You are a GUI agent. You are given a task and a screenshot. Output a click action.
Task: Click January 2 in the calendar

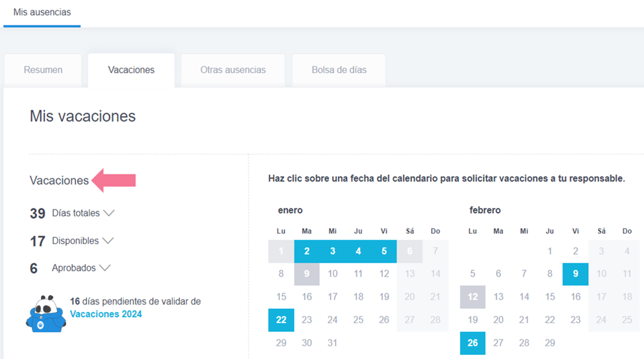pos(307,251)
